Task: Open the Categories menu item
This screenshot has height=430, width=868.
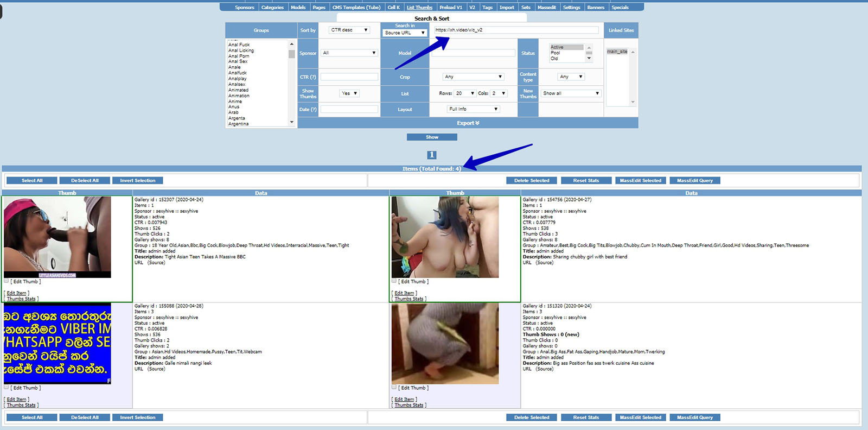Action: click(272, 7)
